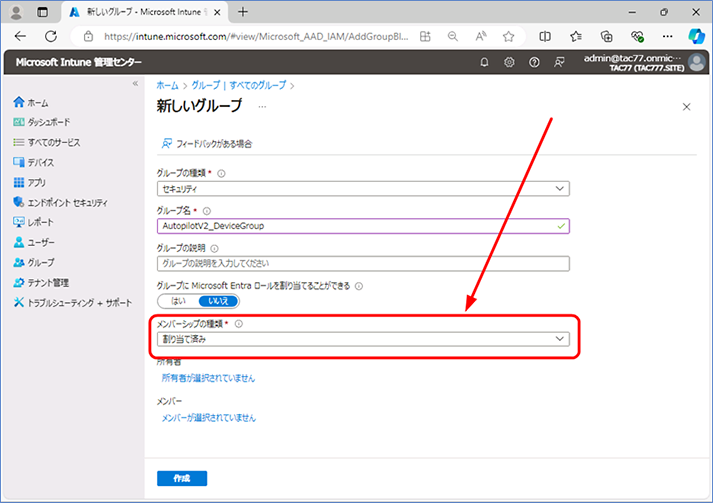The width and height of the screenshot is (713, 503).
Task: Close the 新しいグループ blade
Action: coord(687,107)
